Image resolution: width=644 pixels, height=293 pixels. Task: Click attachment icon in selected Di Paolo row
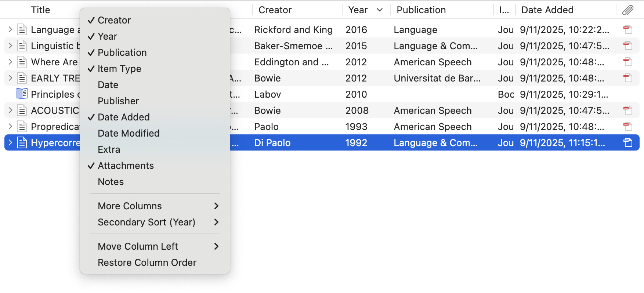[x=627, y=143]
